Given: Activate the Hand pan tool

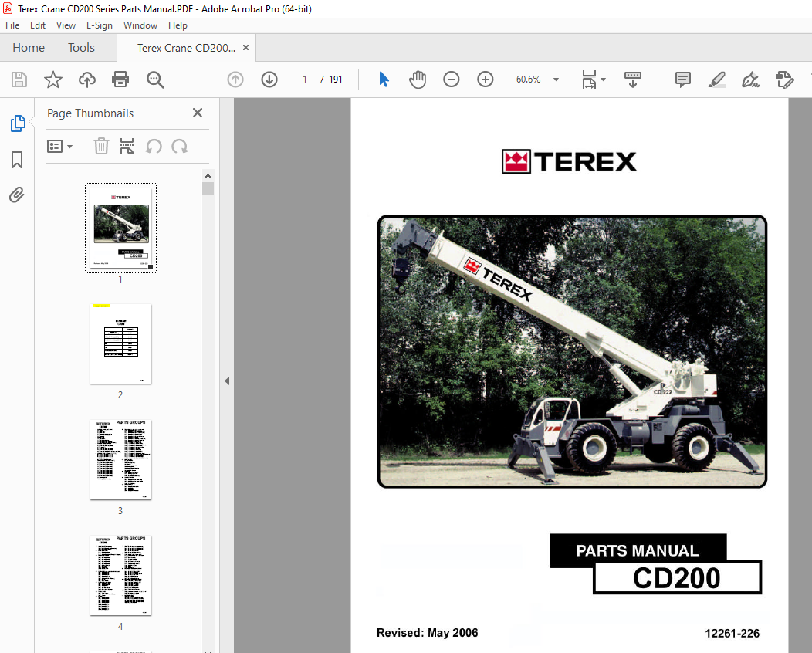Looking at the screenshot, I should coord(418,80).
